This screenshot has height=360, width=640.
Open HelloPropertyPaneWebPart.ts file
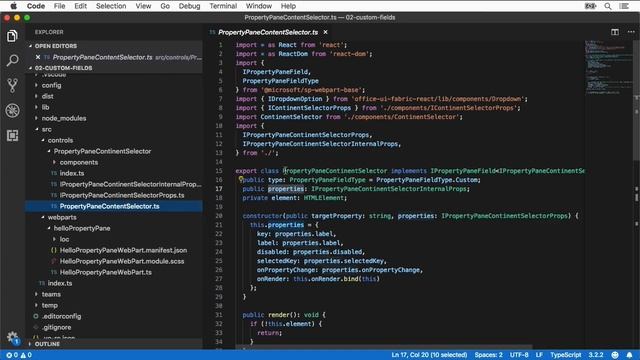click(106, 273)
